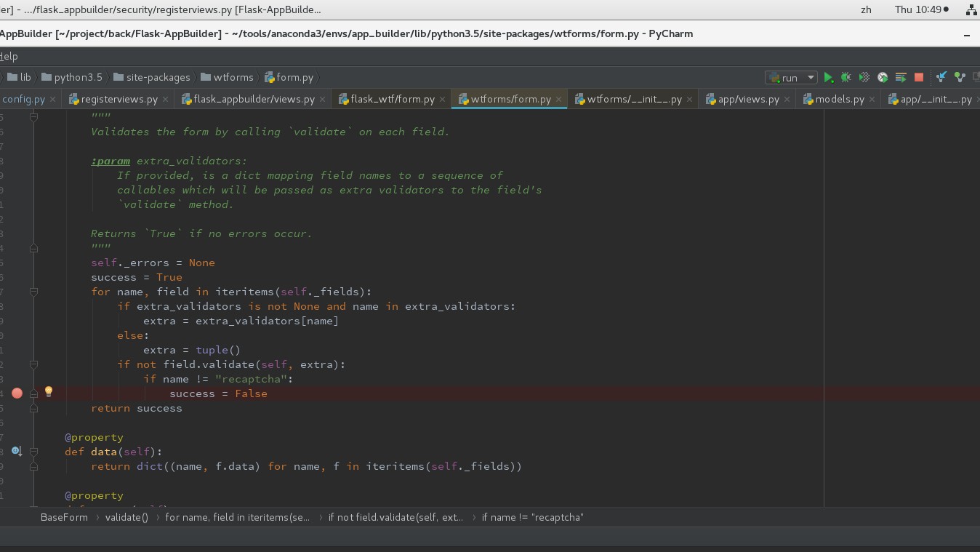Run the current 'run' configuration

coord(828,77)
